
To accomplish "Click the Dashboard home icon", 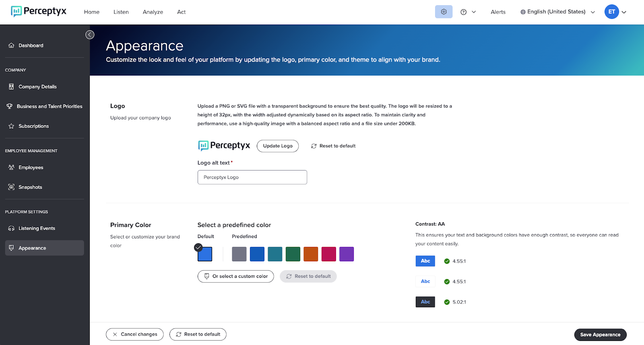I will 11,45.
